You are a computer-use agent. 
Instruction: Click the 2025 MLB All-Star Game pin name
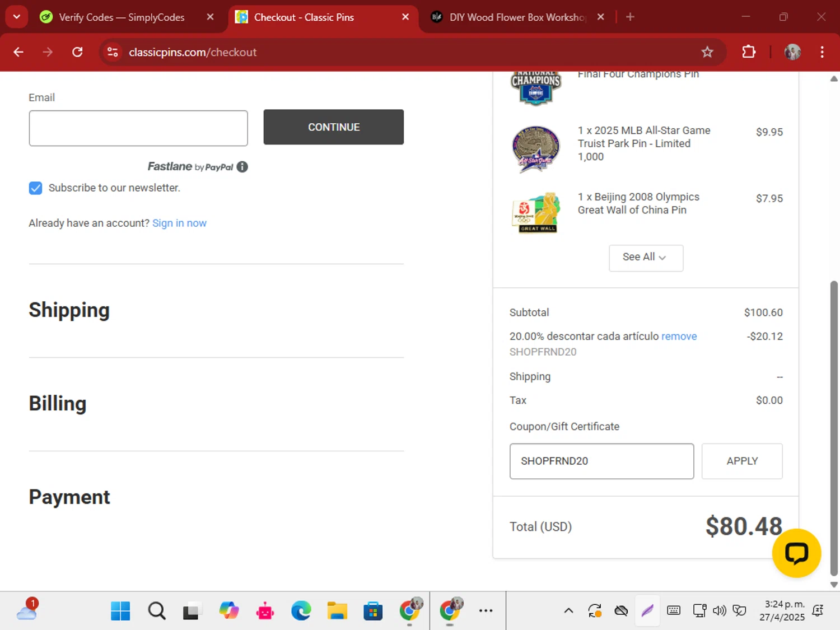(644, 143)
